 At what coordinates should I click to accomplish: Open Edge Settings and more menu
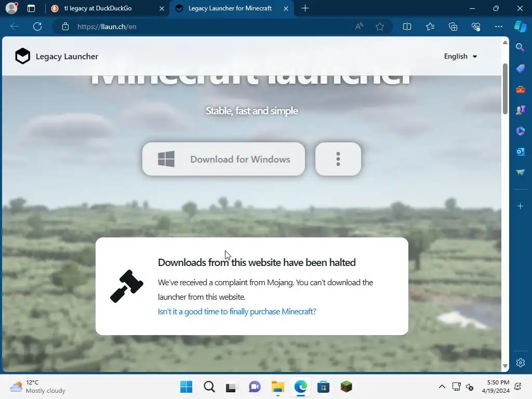coord(498,26)
